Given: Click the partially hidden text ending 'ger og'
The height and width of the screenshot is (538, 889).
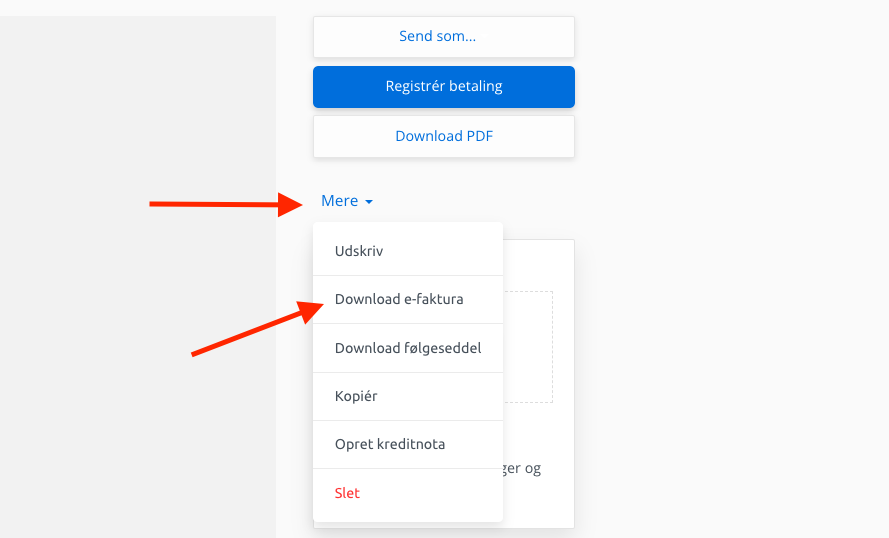Looking at the screenshot, I should [x=522, y=469].
